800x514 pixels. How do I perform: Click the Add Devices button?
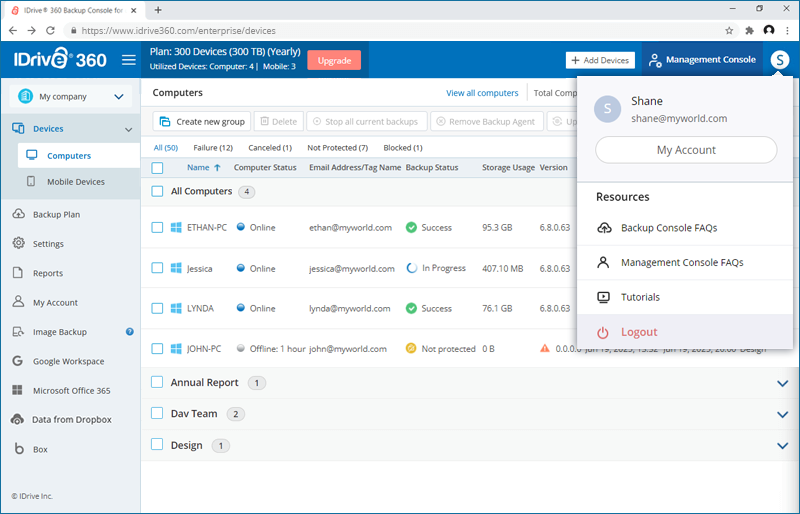[x=600, y=60]
